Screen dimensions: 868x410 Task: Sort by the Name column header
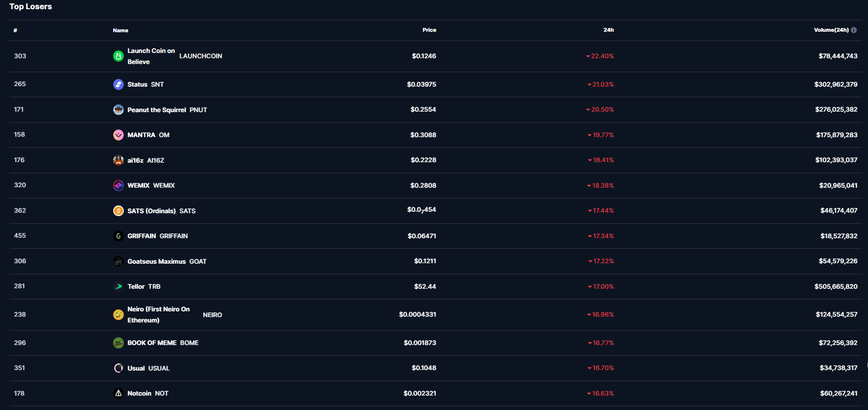120,30
